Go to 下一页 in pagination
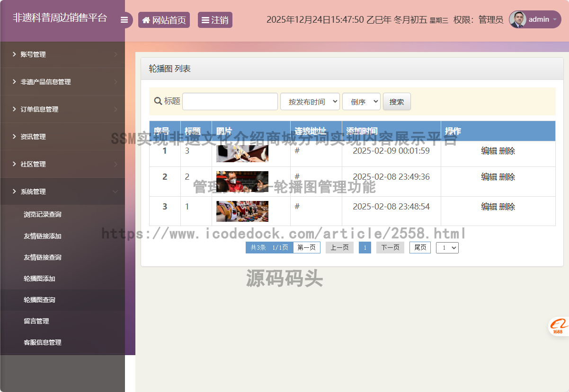The width and height of the screenshot is (569, 392). pyautogui.click(x=390, y=247)
